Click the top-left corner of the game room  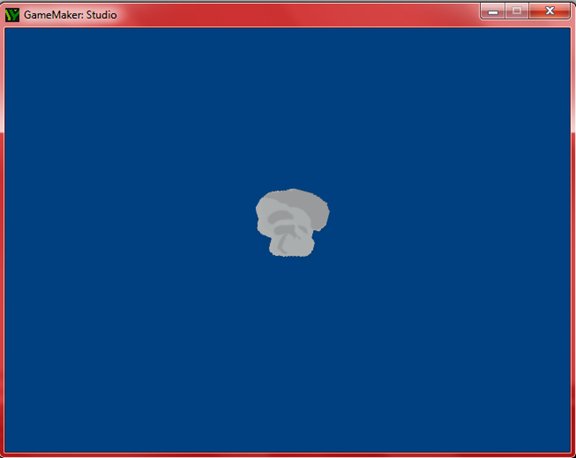(x=6, y=29)
